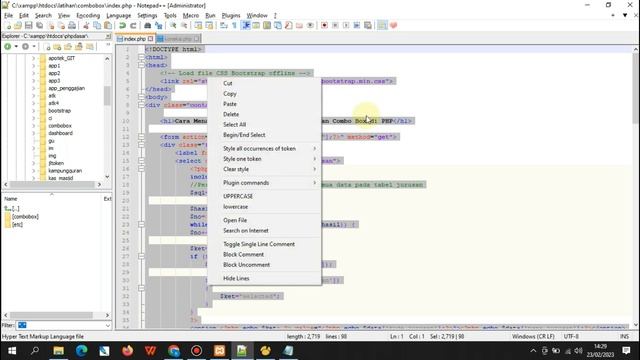Click the Windows Start button
Image resolution: width=640 pixels, height=360 pixels.
click(12, 351)
